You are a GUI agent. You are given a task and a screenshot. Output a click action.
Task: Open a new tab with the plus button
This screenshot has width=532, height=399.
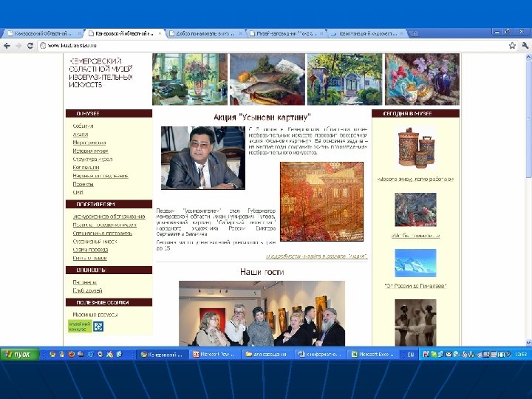pos(414,33)
